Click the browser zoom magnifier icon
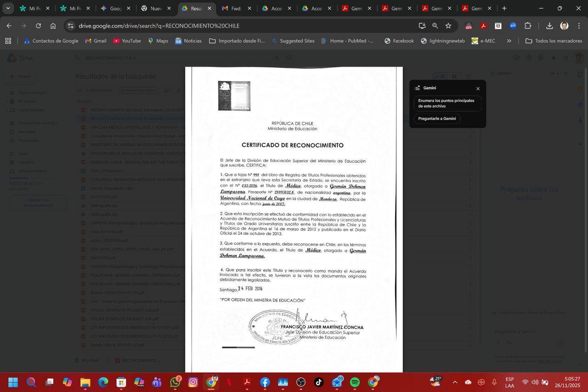Screen dimensions: 588x392 tap(435, 26)
